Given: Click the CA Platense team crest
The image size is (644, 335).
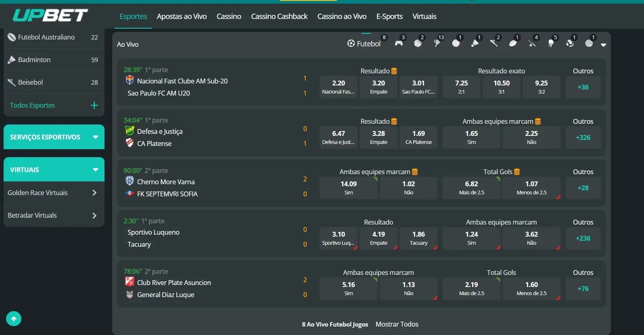Looking at the screenshot, I should (x=130, y=143).
